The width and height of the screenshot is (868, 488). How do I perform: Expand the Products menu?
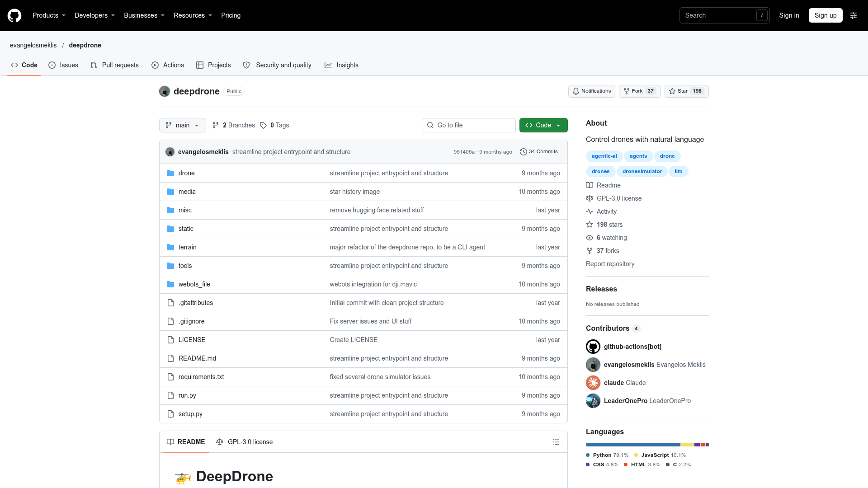(49, 15)
